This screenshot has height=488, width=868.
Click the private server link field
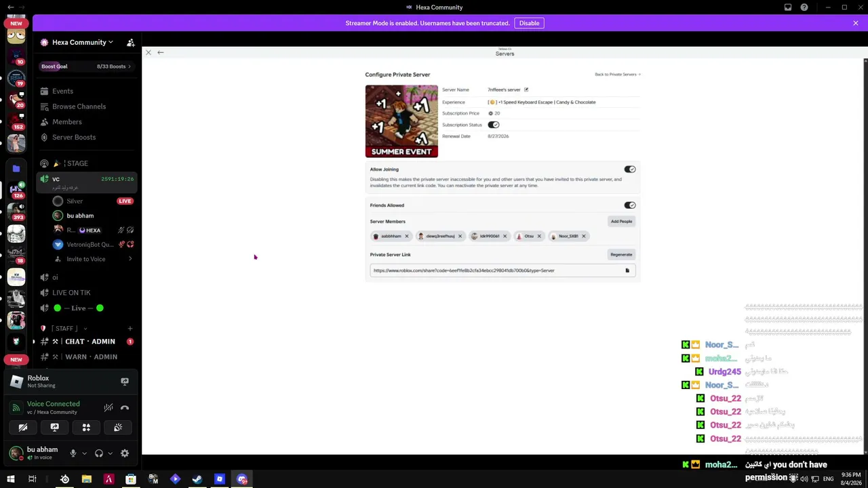click(x=502, y=270)
